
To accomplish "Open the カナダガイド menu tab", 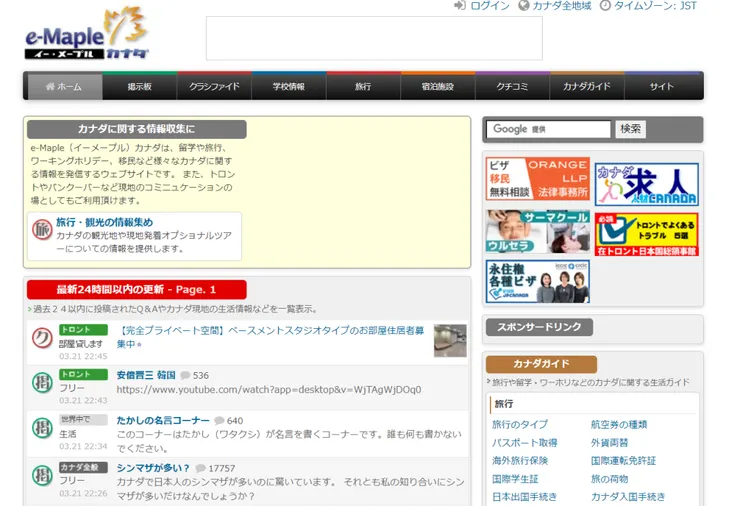I will click(587, 86).
